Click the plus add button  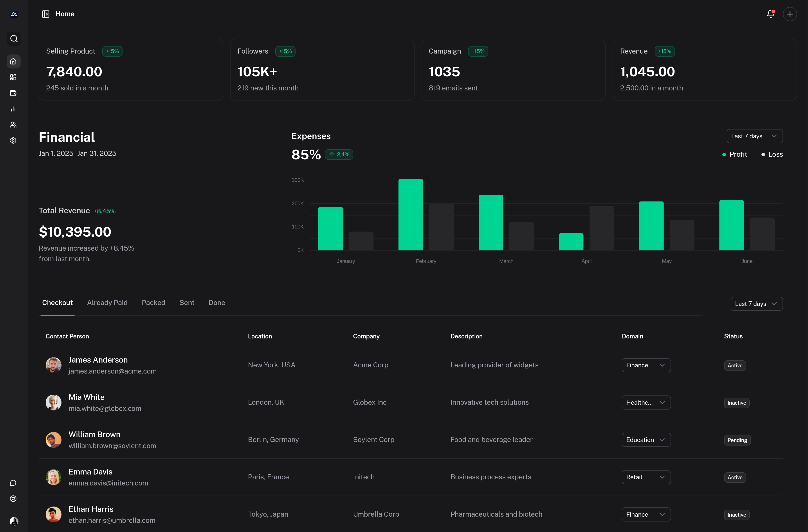tap(790, 14)
